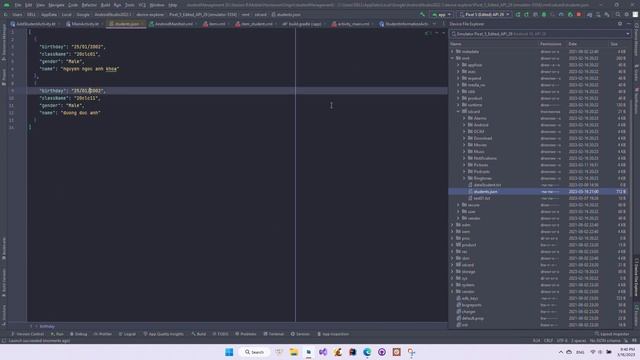Open emulator device dropdown in File Explorer
Screen dimensions: 640x360
click(x=540, y=34)
